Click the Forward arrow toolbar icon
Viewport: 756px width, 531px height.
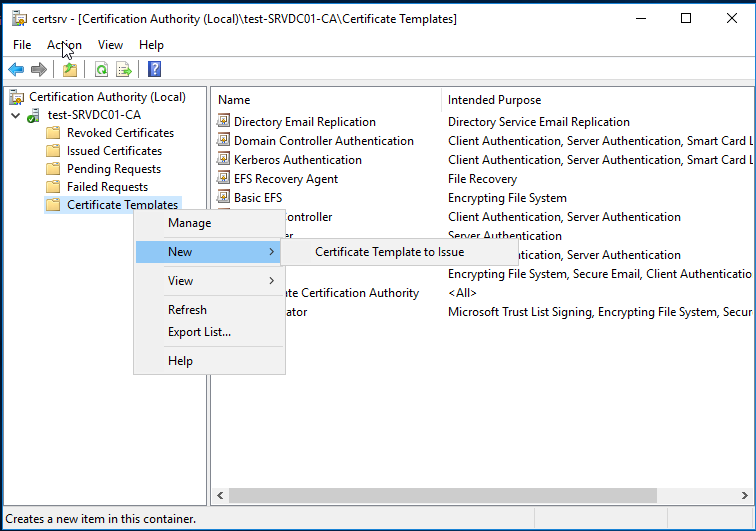[x=39, y=69]
